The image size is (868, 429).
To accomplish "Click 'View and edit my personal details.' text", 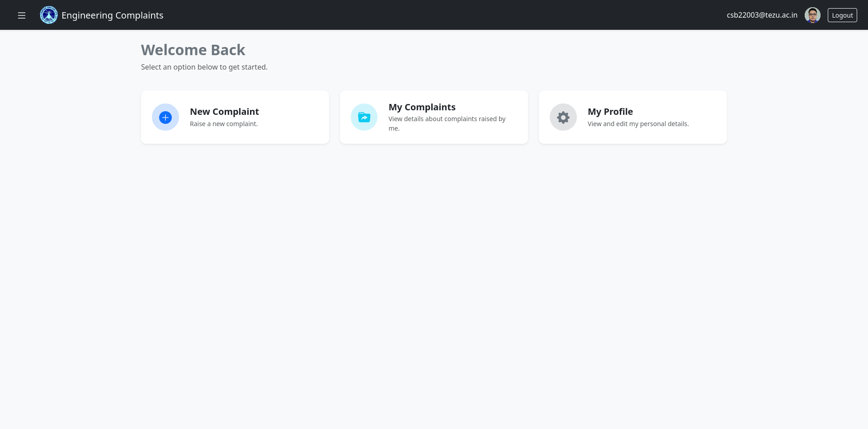I will click(638, 124).
